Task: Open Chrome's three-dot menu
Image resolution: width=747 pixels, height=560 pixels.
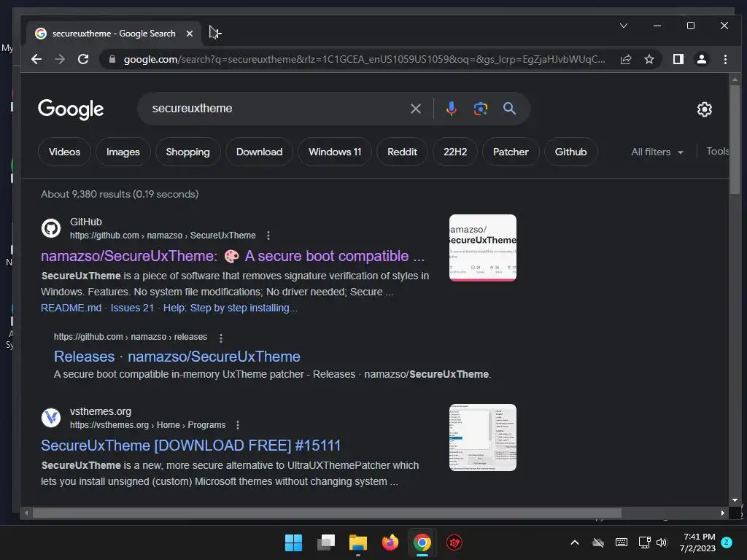Action: point(725,59)
